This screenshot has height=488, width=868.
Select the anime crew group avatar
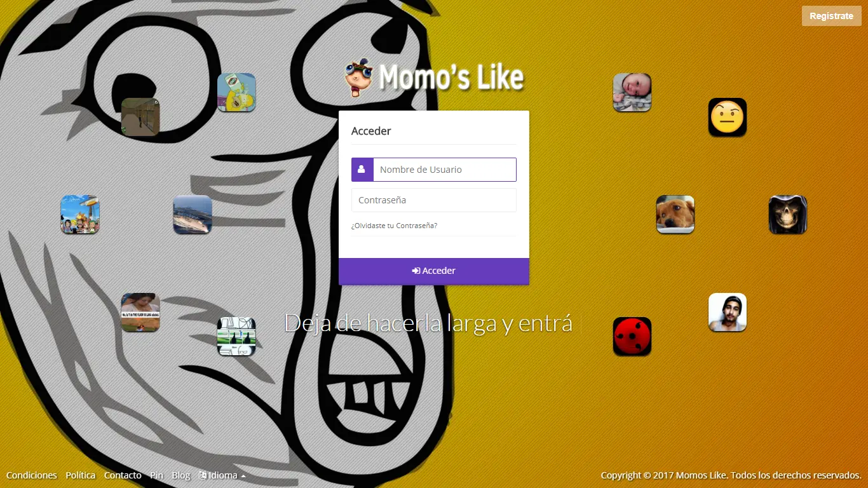(80, 214)
